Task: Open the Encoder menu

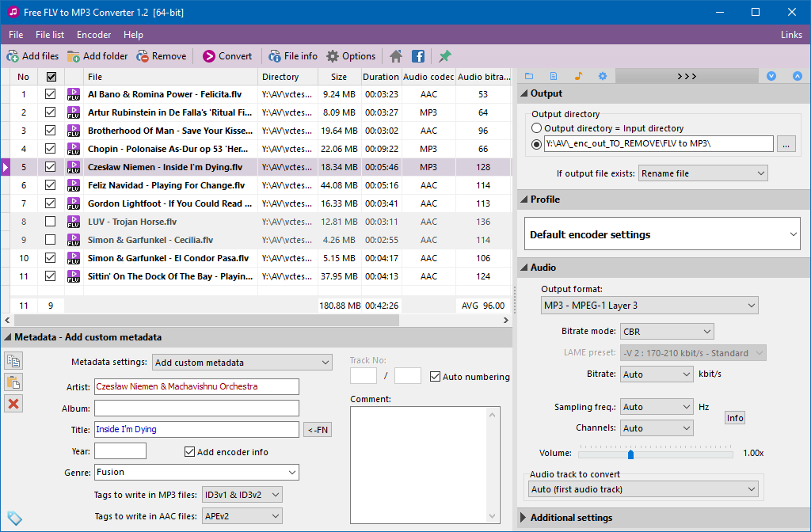Action: [x=93, y=35]
